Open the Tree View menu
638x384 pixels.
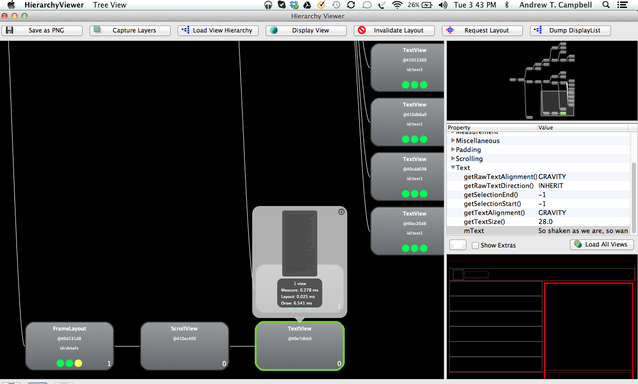point(109,5)
